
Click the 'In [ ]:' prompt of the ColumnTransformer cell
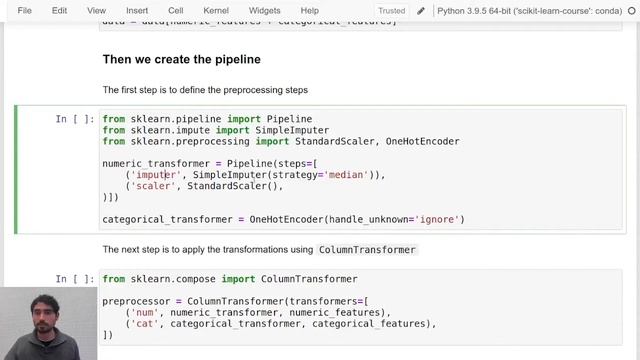click(75, 279)
